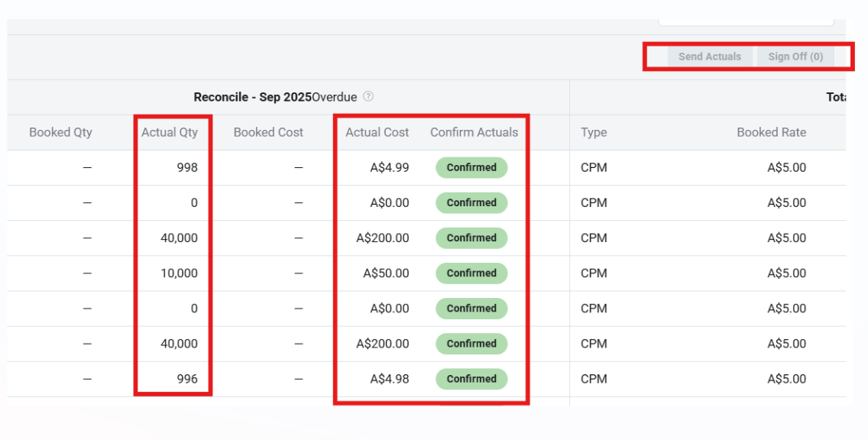Click the Booked Qty column header
Viewport: 868px width, 440px height.
tap(60, 132)
